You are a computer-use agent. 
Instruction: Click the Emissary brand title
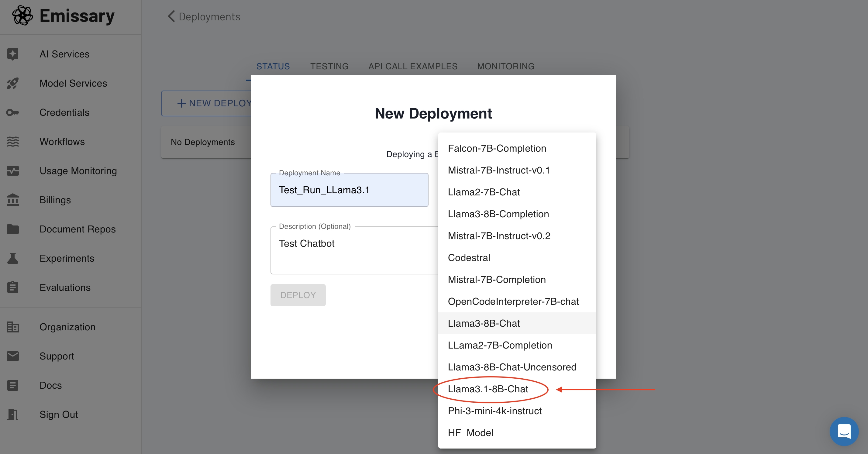pyautogui.click(x=77, y=16)
